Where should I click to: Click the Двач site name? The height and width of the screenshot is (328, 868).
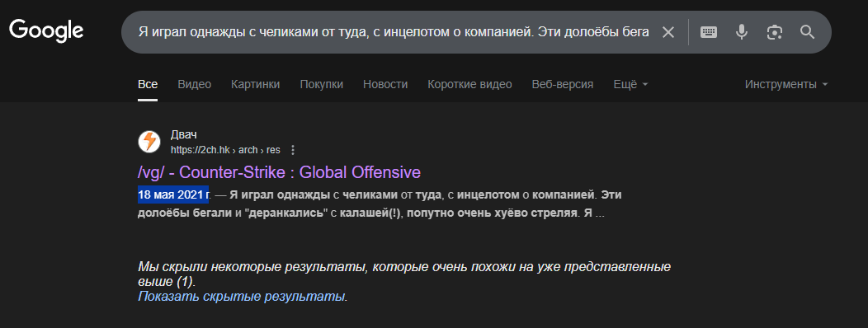pyautogui.click(x=184, y=135)
